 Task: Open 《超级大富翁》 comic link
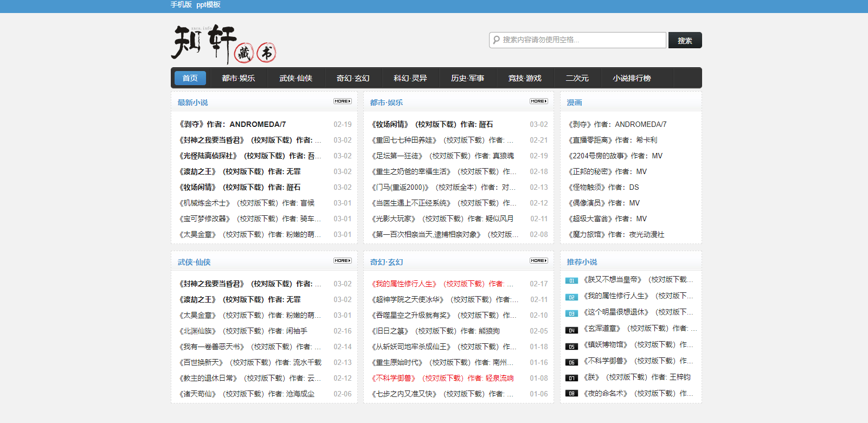[x=608, y=219]
